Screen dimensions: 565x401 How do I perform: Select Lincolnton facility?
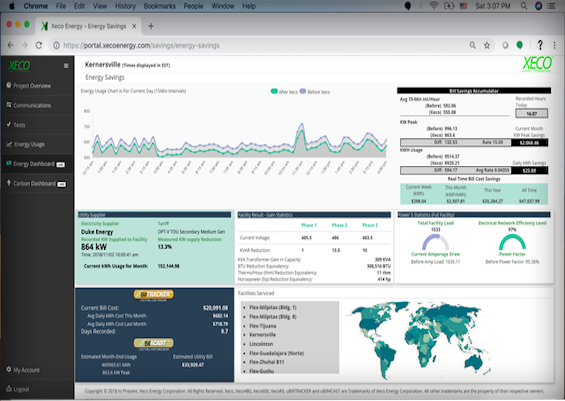(261, 344)
